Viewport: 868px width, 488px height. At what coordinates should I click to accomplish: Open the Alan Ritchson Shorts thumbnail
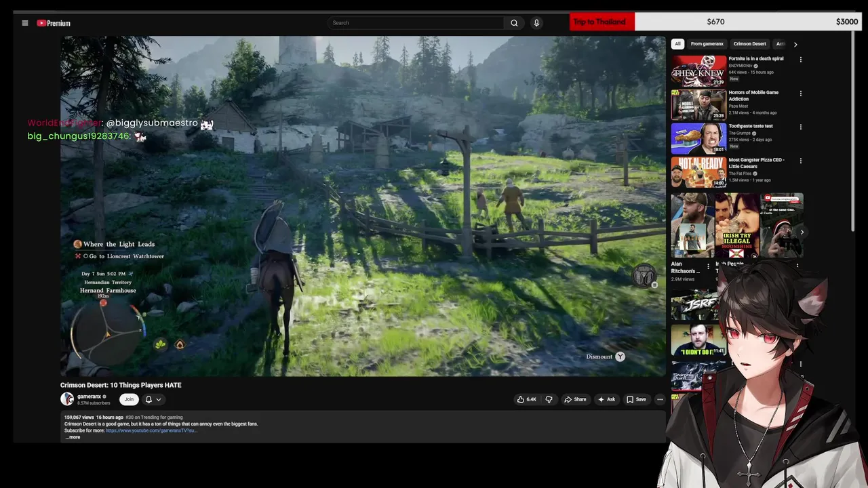click(x=692, y=226)
